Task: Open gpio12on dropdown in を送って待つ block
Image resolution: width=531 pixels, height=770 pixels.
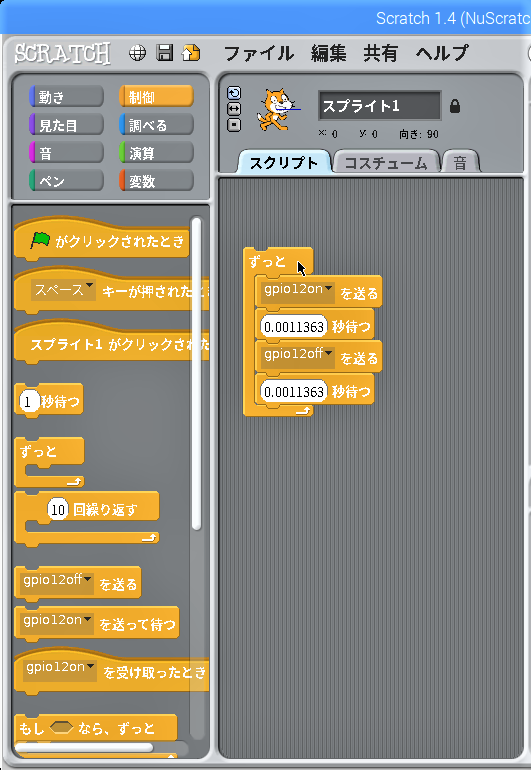Action: coord(57,623)
